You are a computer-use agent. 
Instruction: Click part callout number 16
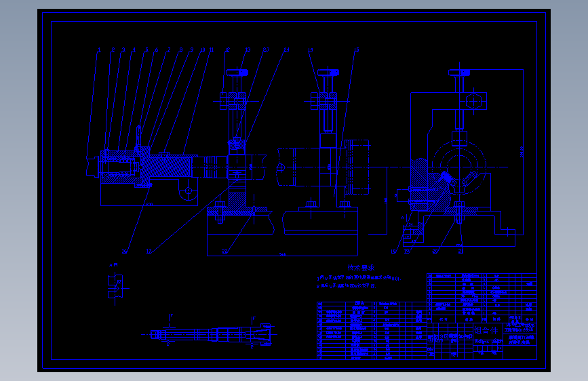[125, 252]
